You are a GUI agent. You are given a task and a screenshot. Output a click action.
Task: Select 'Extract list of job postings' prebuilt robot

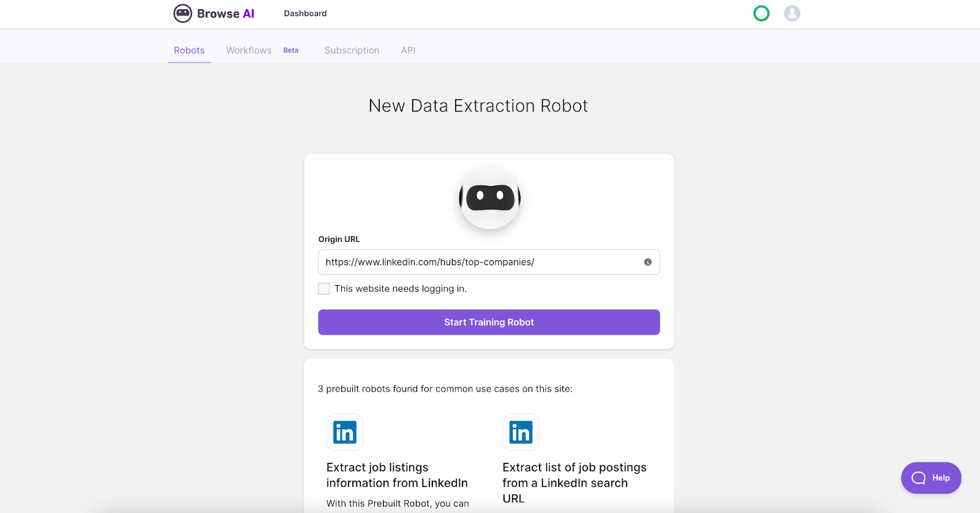pyautogui.click(x=575, y=482)
